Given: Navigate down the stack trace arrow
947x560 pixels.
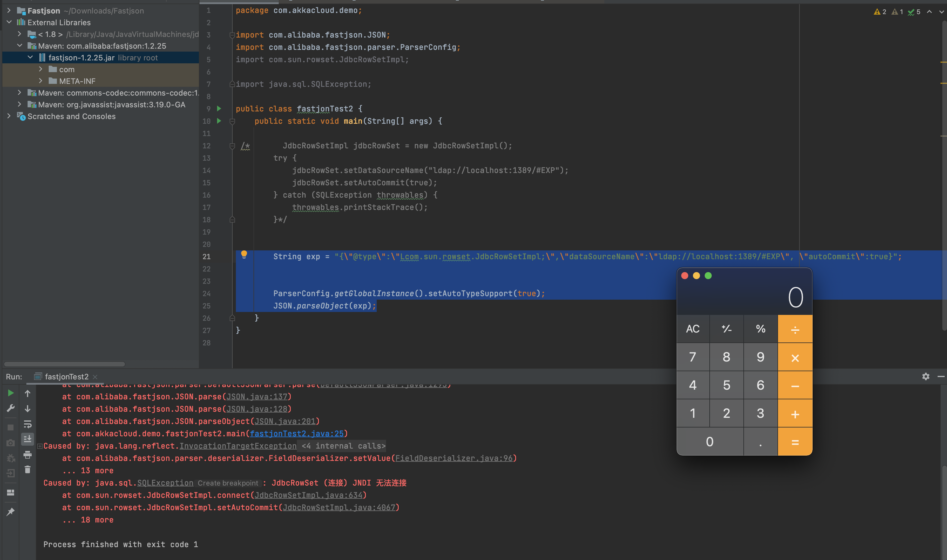Looking at the screenshot, I should click(x=28, y=408).
